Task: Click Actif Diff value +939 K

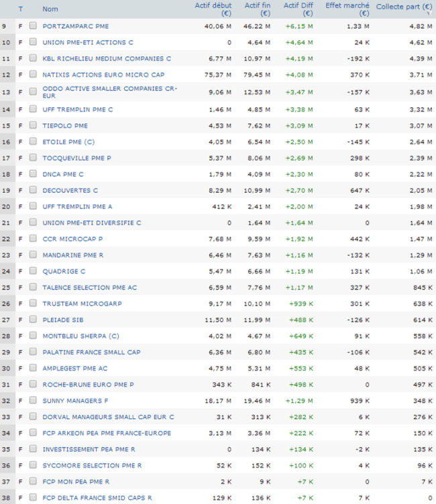Action: [x=301, y=304]
